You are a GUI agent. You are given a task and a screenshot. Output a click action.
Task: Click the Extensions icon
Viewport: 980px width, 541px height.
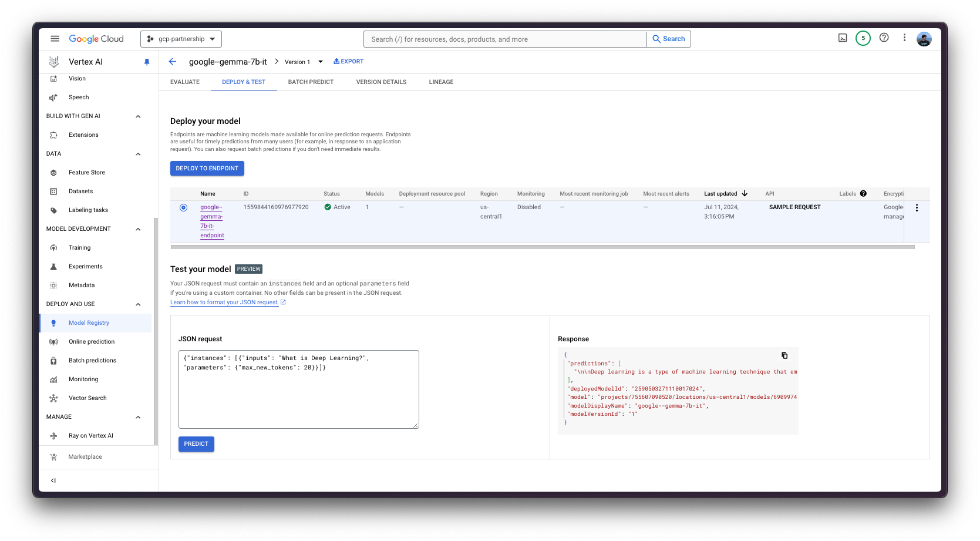(53, 135)
